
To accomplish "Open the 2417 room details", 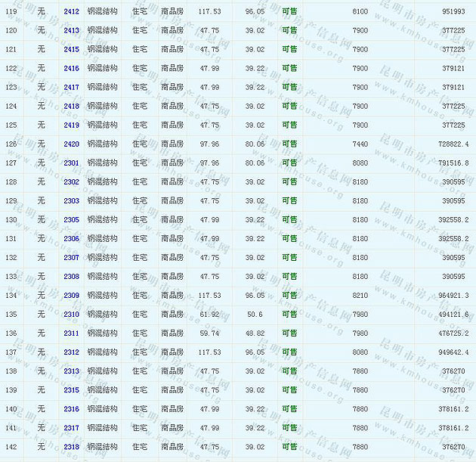I will [71, 88].
